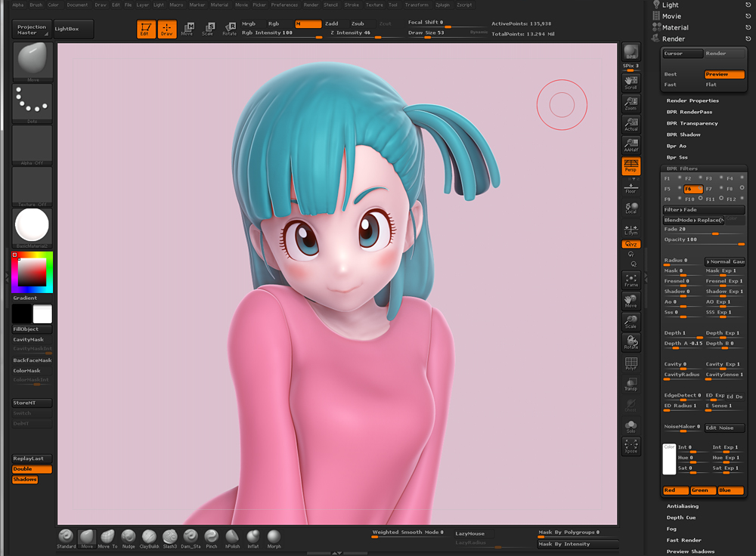Open the Stroke menu

pyautogui.click(x=351, y=5)
